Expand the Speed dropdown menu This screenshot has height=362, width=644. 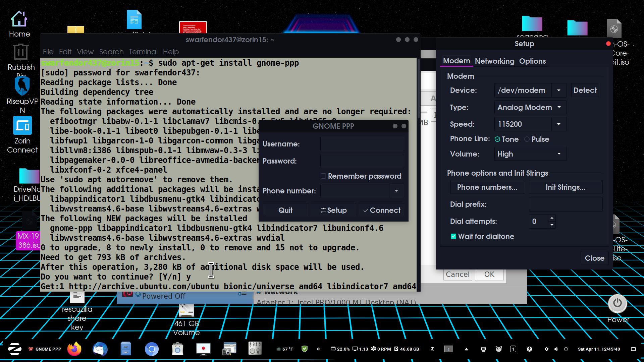pyautogui.click(x=558, y=124)
